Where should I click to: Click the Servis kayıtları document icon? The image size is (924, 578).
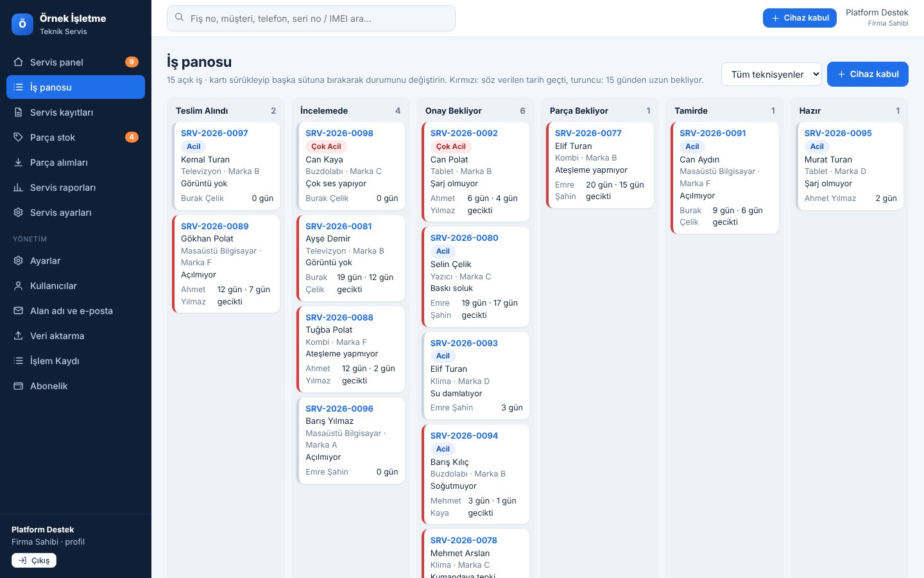[x=19, y=112]
